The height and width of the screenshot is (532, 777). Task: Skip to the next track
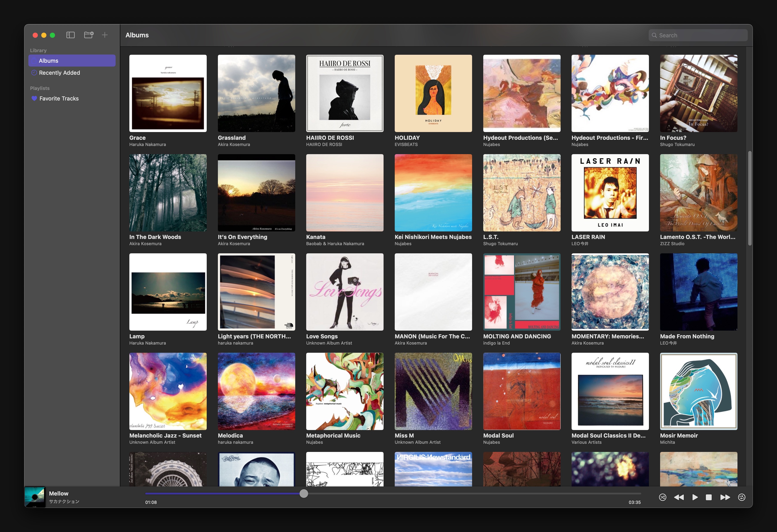pos(725,497)
